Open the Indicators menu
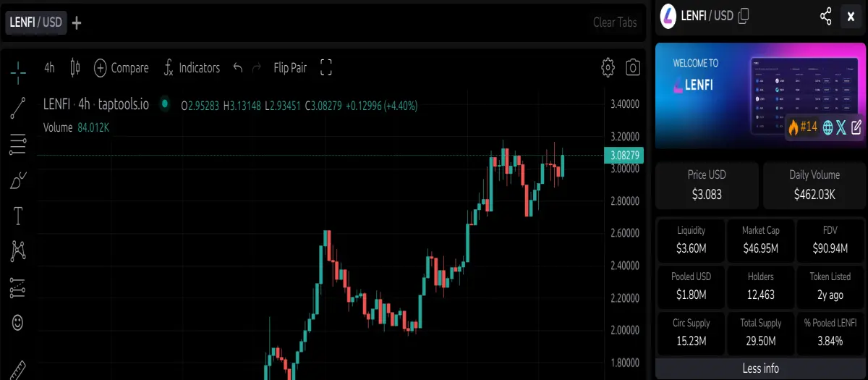The image size is (868, 380). 191,68
